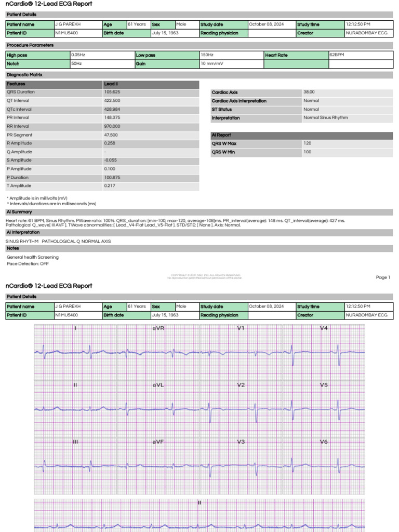Click the PR Segment value 47.500
399x532 pixels.
111,135
